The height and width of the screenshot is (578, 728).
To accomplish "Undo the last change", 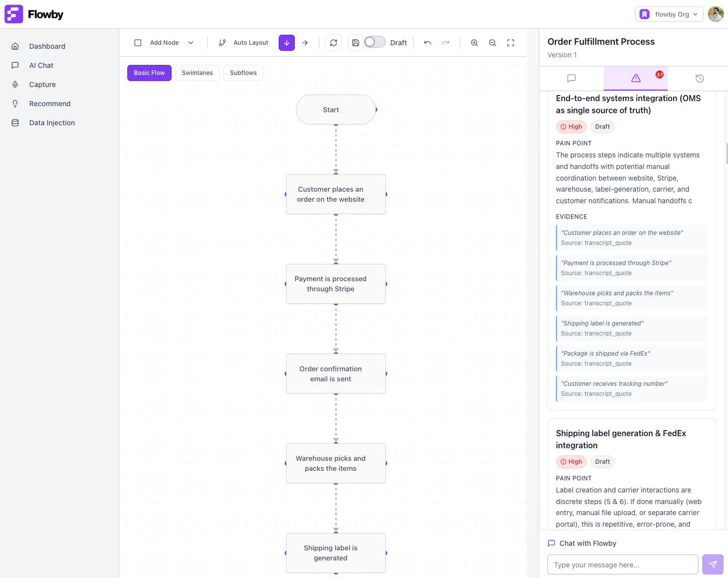I will pyautogui.click(x=427, y=43).
